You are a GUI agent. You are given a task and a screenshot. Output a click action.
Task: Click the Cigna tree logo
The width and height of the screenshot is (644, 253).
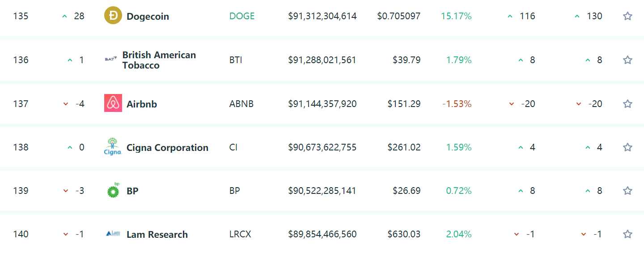113,147
